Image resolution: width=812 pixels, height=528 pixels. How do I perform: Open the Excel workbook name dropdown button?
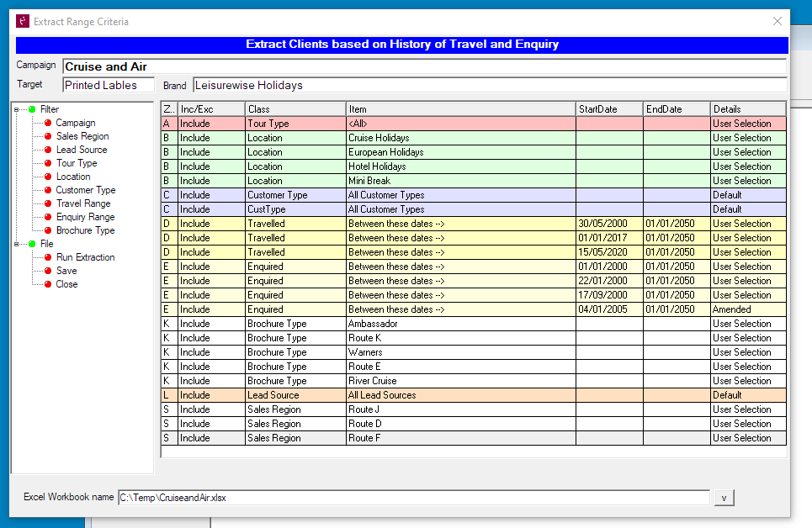724,498
